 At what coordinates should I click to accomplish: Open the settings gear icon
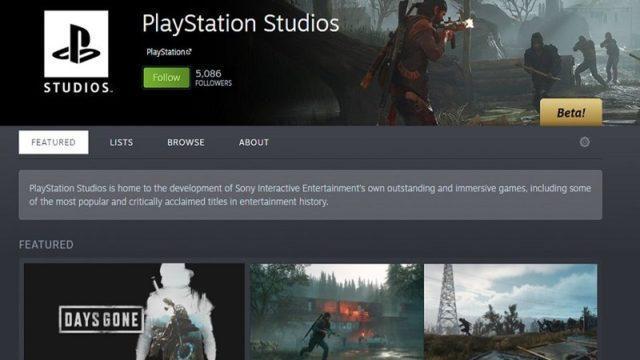[584, 142]
